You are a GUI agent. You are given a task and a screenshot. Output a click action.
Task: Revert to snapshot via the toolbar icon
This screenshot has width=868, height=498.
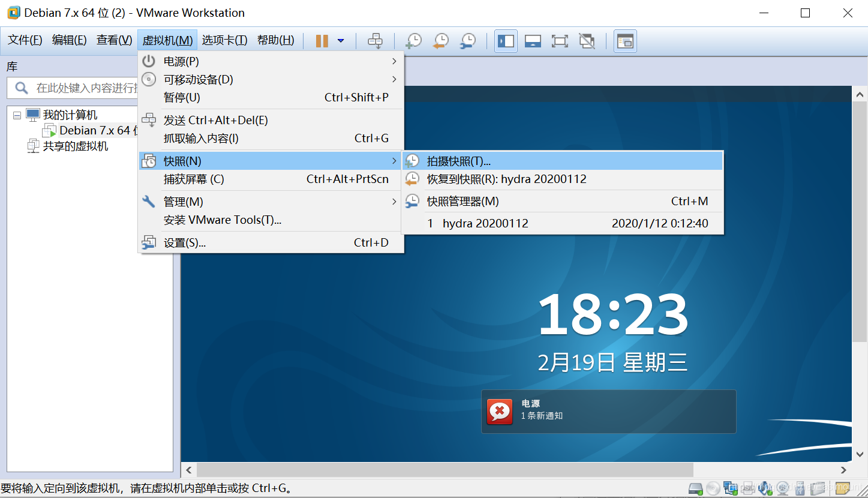pos(441,41)
